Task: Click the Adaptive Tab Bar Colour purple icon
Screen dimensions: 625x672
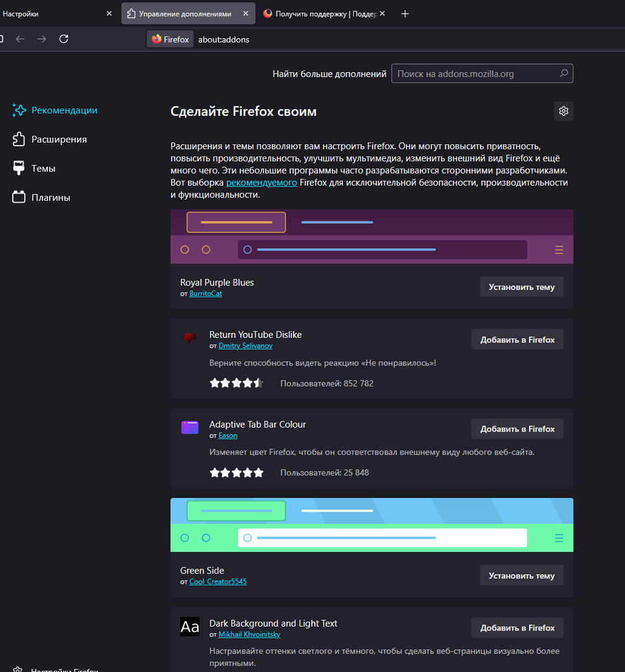Action: [x=190, y=428]
